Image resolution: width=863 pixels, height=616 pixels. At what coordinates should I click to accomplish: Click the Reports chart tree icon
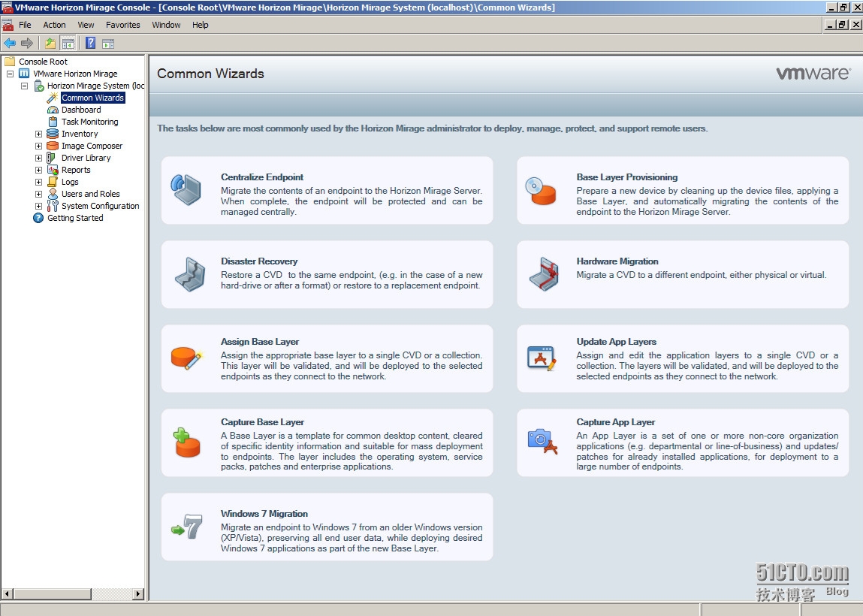pos(53,170)
